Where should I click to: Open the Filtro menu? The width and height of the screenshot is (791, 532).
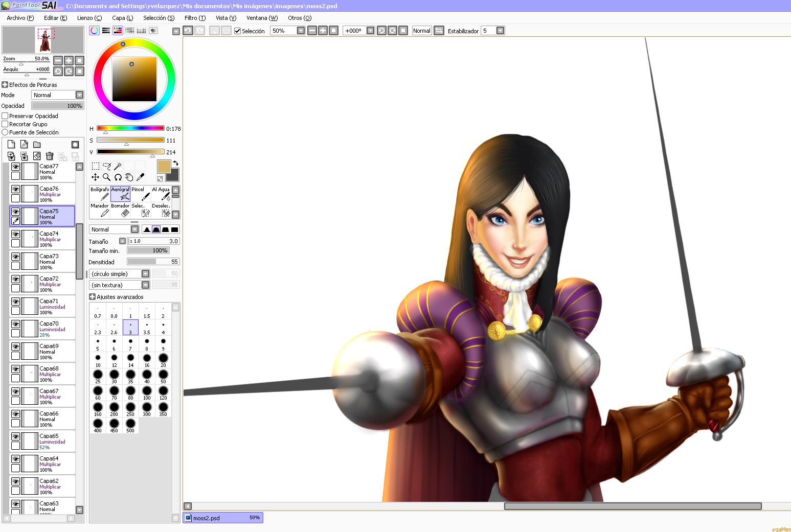[x=195, y=18]
